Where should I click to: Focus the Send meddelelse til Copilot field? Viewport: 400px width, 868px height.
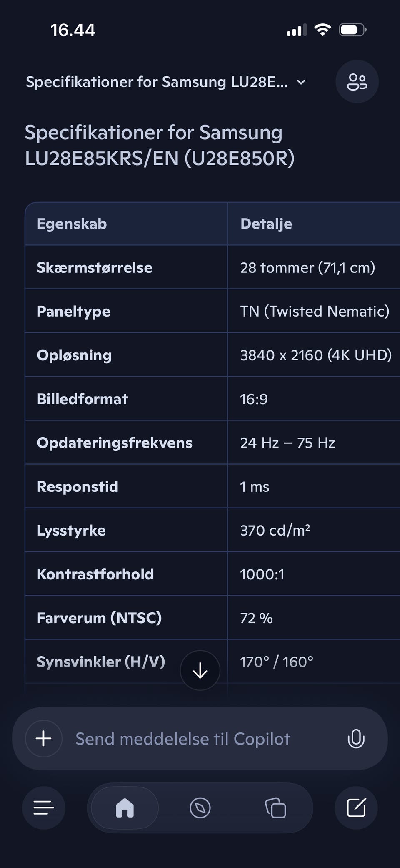click(x=200, y=739)
